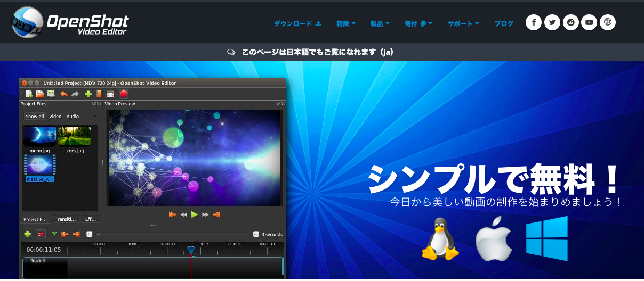This screenshot has height=281, width=644.
Task: Click the green Play button
Action: point(195,214)
